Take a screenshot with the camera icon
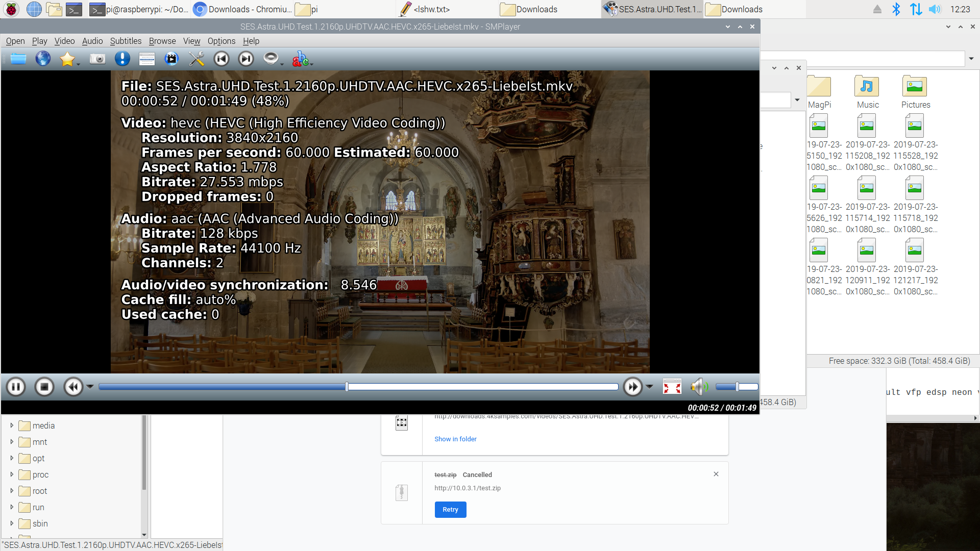980x551 pixels. pyautogui.click(x=97, y=59)
